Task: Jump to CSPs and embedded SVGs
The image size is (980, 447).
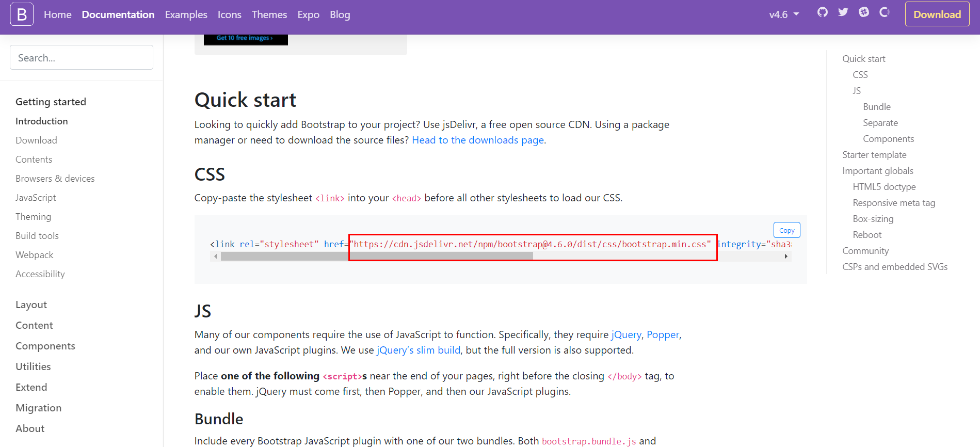Action: coord(895,266)
